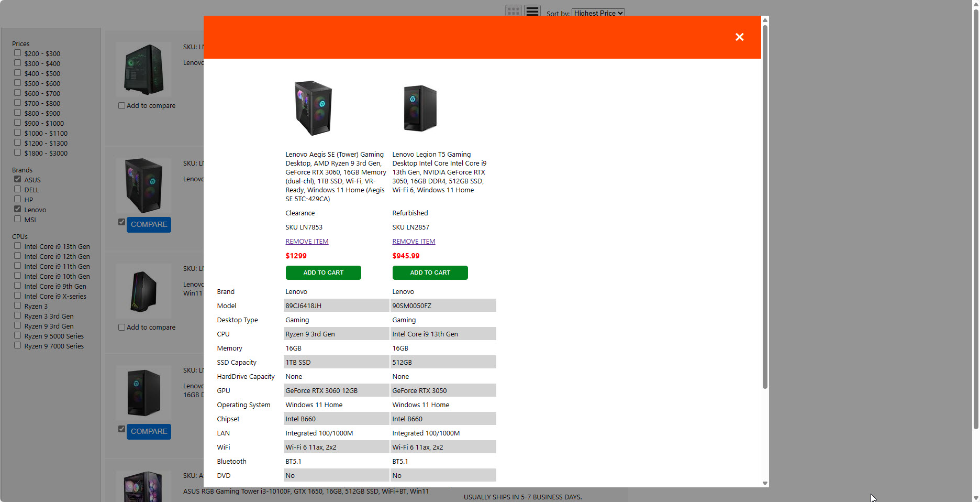Remove the Aegis SE item from comparison
The width and height of the screenshot is (980, 502).
(x=307, y=242)
